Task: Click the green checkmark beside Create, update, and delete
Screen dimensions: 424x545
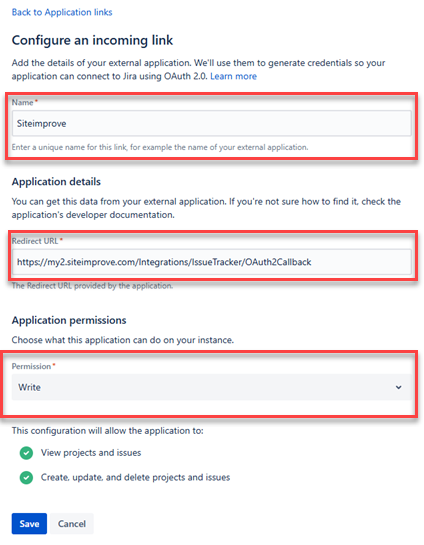Action: (x=26, y=478)
